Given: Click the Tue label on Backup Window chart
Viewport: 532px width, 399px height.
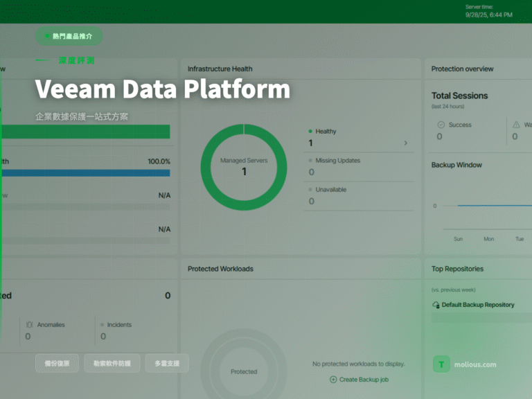Looking at the screenshot, I should tap(520, 239).
